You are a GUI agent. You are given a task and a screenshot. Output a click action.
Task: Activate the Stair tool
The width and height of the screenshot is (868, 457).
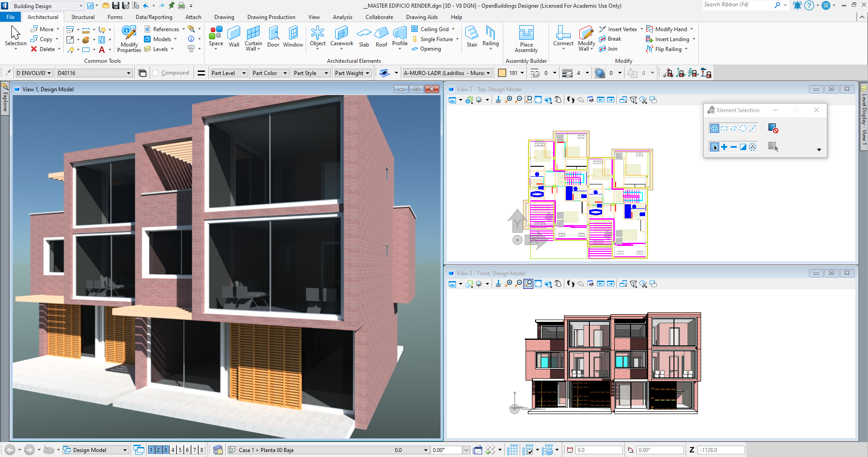(472, 38)
